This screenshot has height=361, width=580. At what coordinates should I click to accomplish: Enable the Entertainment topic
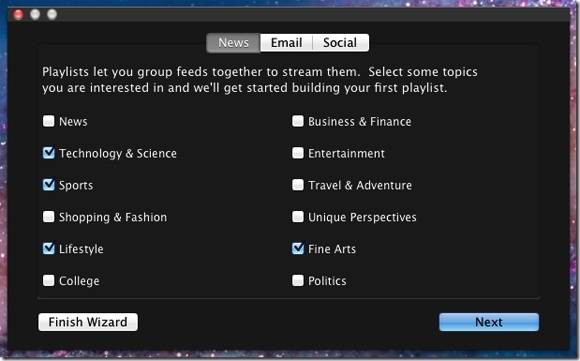pyautogui.click(x=298, y=153)
